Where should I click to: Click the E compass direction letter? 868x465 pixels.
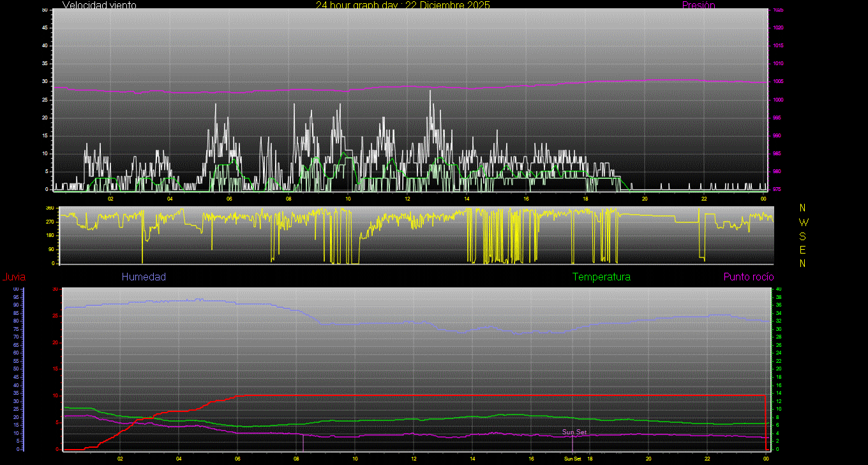pyautogui.click(x=803, y=249)
